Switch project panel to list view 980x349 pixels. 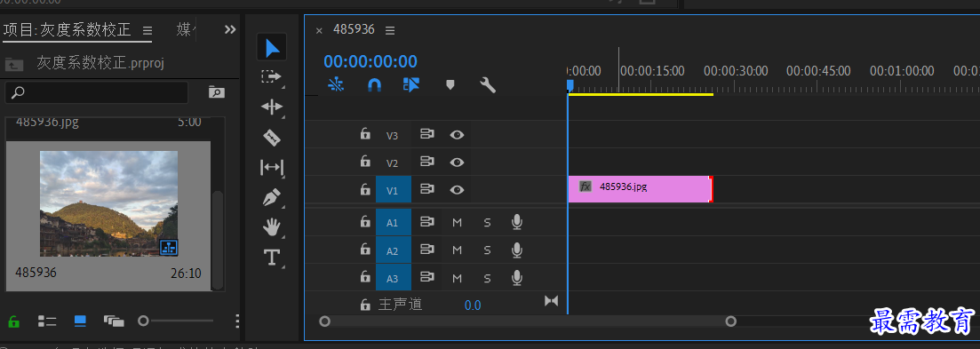click(47, 321)
